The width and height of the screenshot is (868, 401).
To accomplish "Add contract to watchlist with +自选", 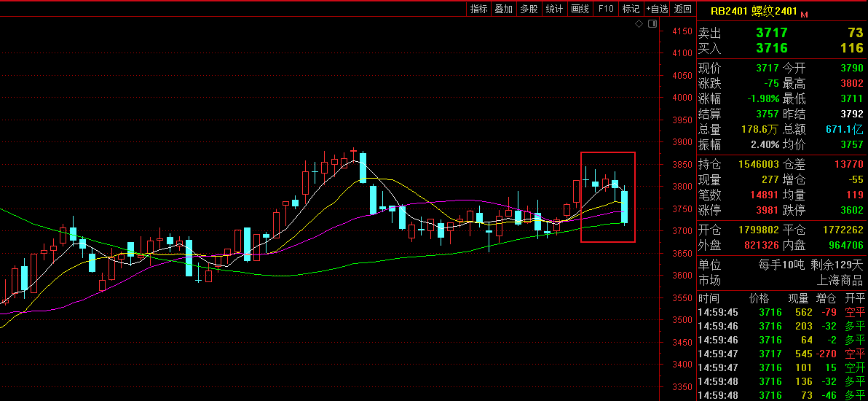I will click(657, 9).
